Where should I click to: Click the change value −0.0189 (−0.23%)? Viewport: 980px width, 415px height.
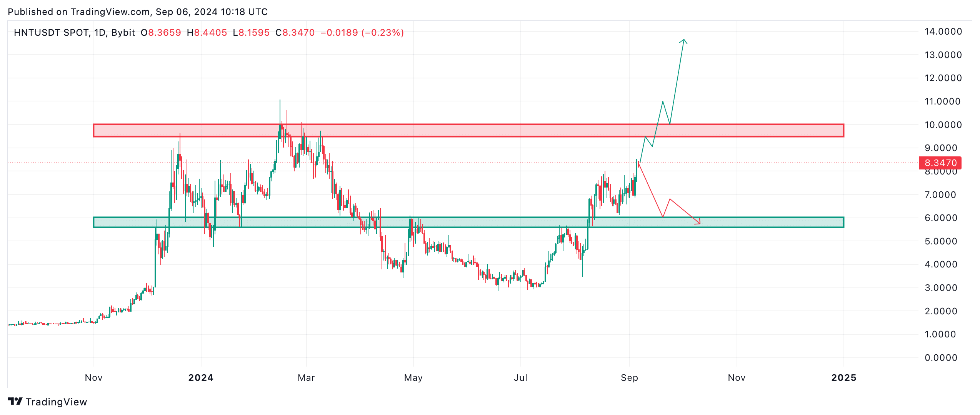click(x=362, y=33)
